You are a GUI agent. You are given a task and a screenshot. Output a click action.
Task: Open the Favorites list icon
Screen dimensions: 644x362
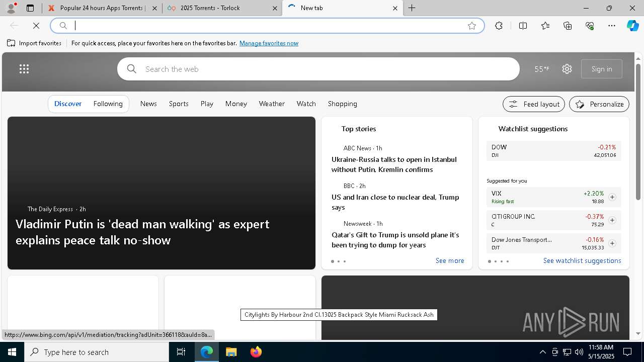(545, 26)
